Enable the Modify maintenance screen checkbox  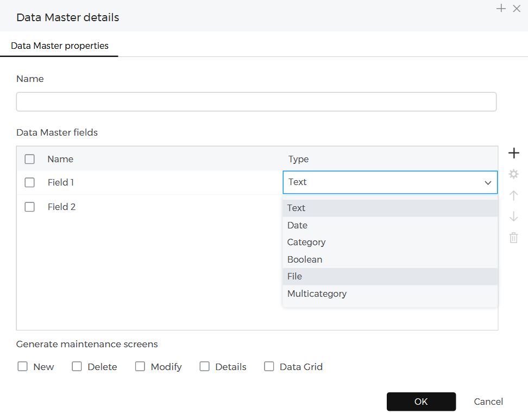140,366
